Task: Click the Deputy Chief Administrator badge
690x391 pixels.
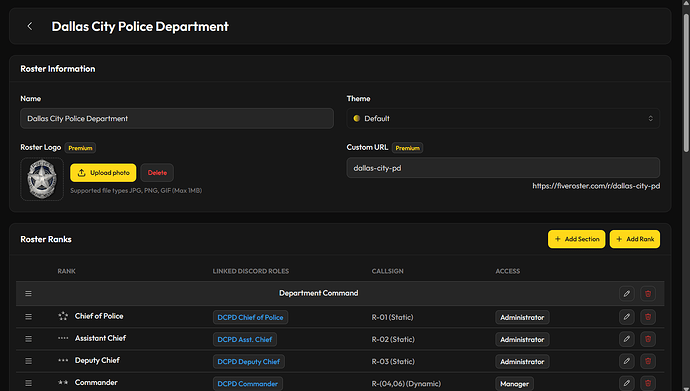Action: point(522,362)
